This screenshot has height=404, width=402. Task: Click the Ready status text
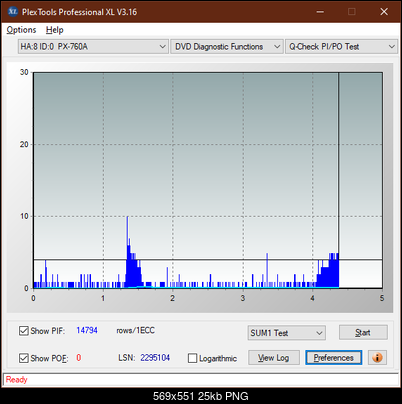click(x=16, y=379)
